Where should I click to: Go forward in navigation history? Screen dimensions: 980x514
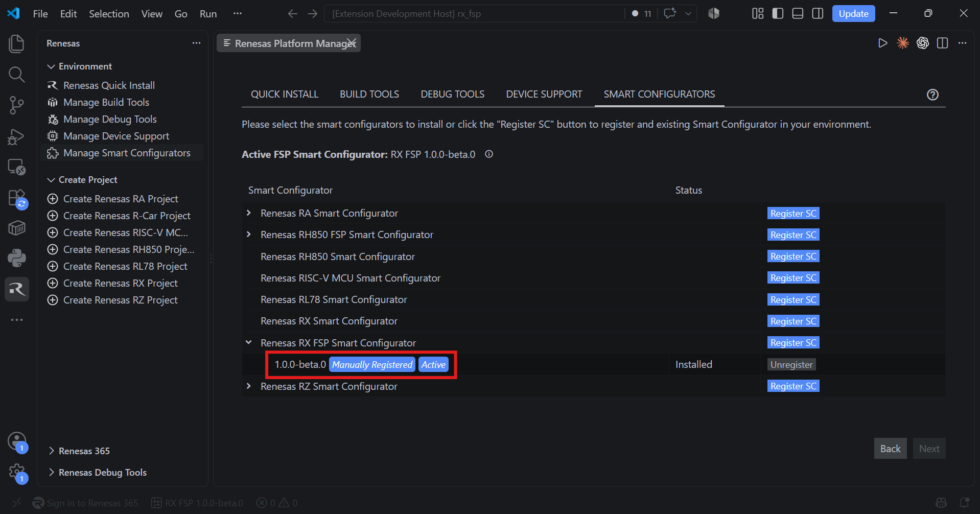point(313,14)
